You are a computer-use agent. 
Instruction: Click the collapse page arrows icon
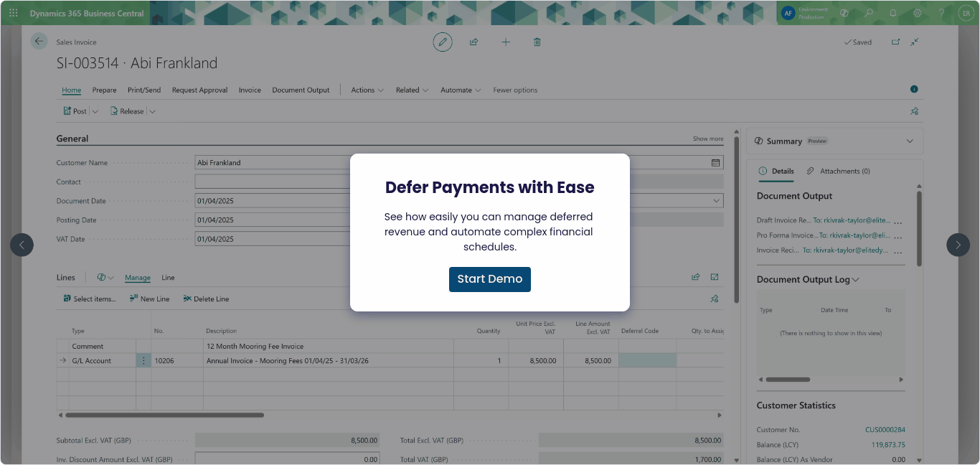(x=914, y=42)
